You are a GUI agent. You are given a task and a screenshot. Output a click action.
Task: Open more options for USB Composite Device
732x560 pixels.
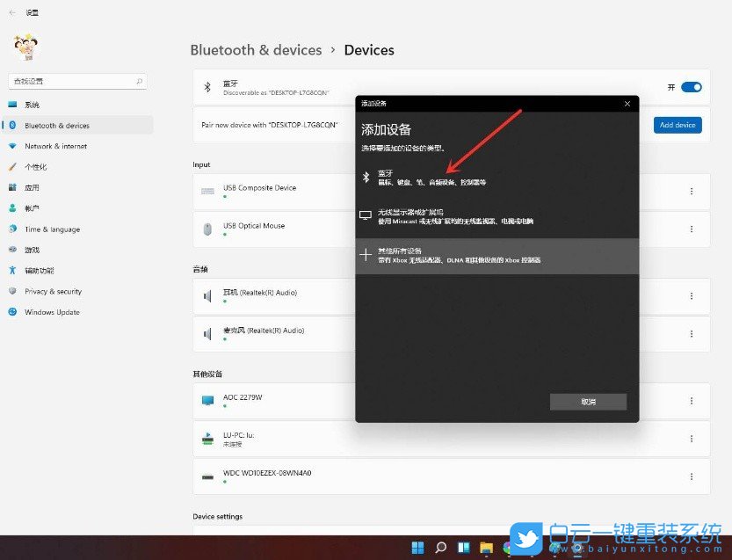pos(692,192)
